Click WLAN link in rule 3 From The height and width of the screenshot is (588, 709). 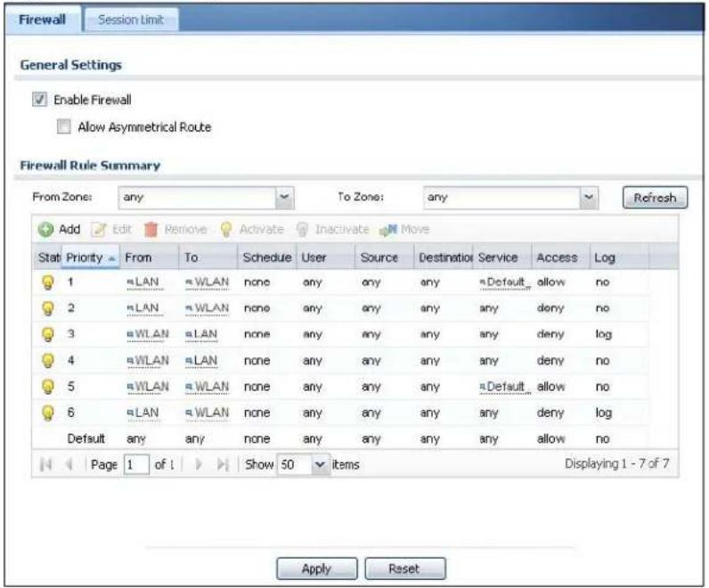point(148,334)
